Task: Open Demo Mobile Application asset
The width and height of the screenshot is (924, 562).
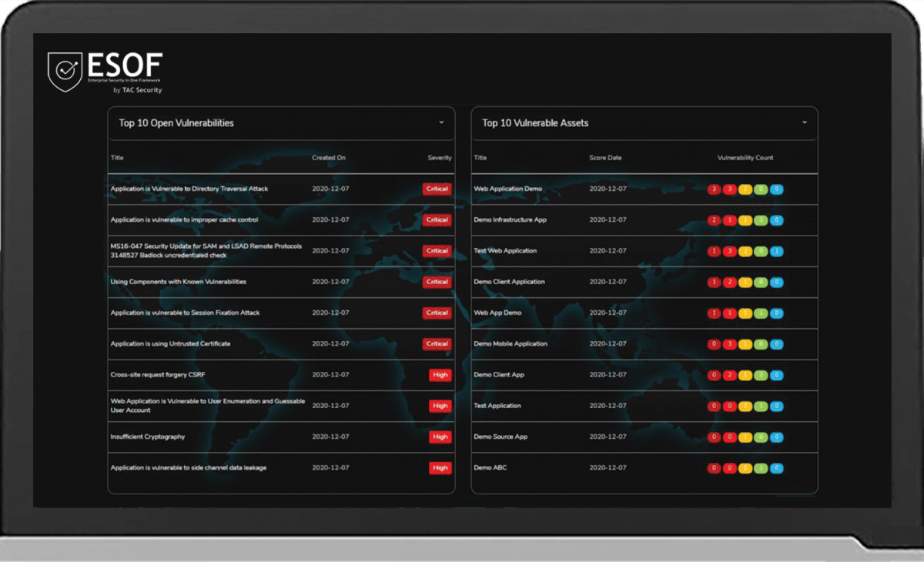Action: click(x=511, y=343)
